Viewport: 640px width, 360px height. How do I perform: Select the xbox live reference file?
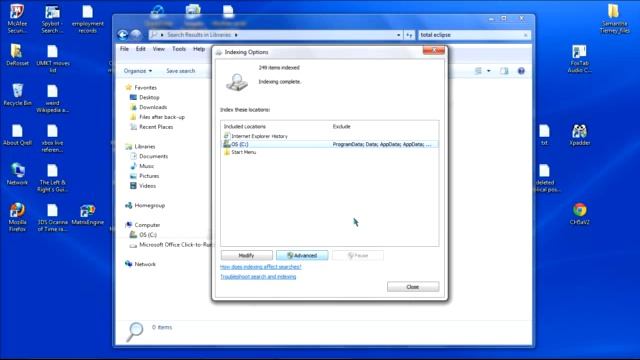click(x=52, y=138)
